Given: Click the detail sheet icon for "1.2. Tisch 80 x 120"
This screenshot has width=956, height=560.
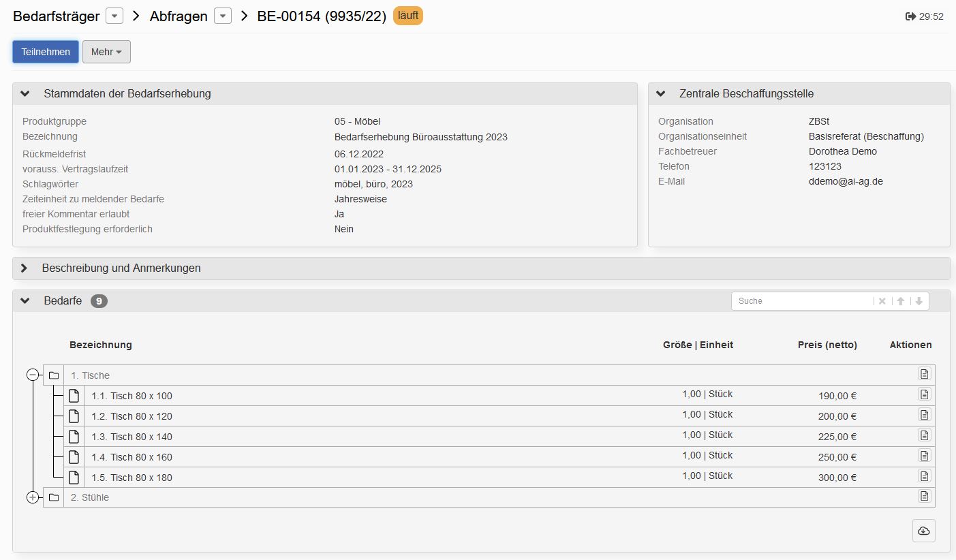Looking at the screenshot, I should (924, 414).
